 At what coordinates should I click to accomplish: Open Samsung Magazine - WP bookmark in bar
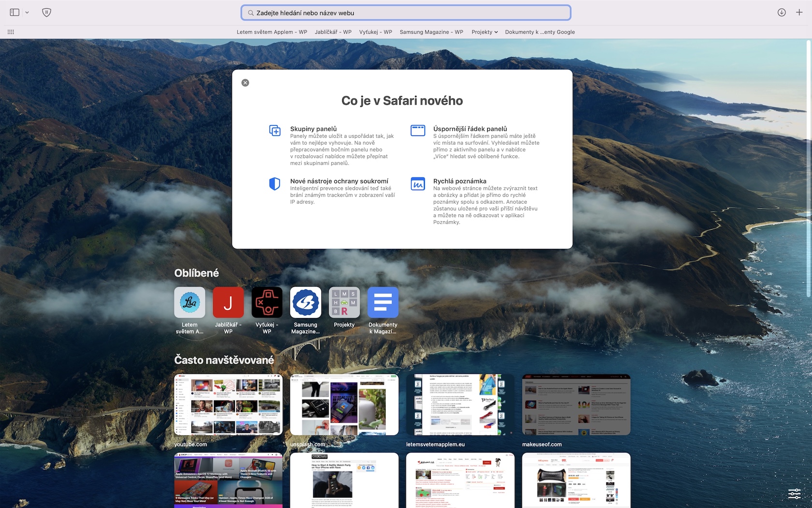(x=431, y=32)
